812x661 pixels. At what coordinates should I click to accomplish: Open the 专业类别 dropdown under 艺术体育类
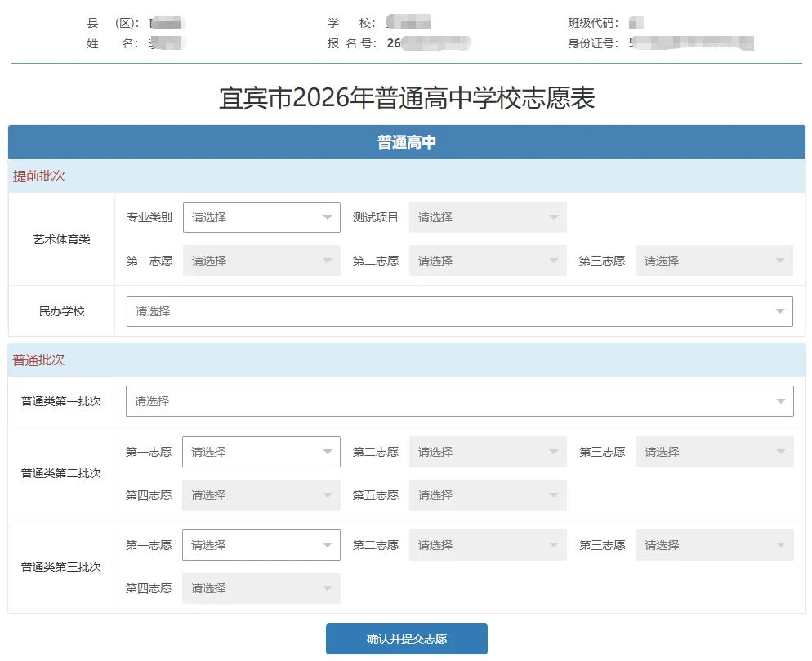tap(261, 217)
